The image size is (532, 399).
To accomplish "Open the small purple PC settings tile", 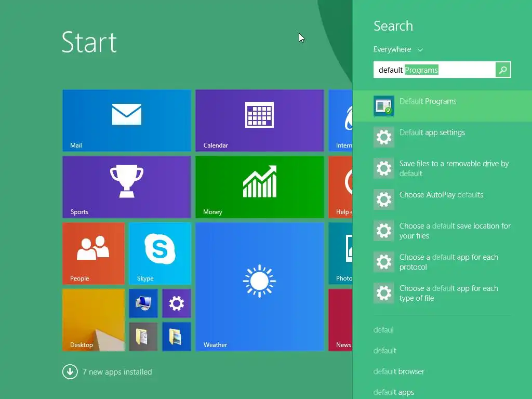I will pyautogui.click(x=177, y=303).
